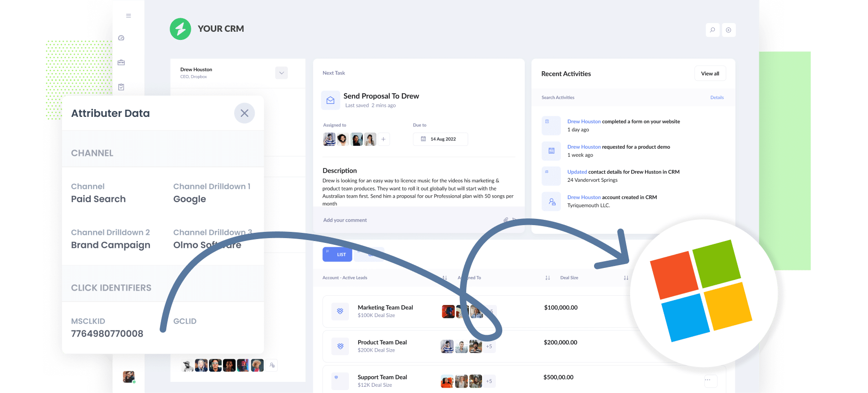The height and width of the screenshot is (393, 868).
Task: Click the Updated link in activities
Action: [577, 172]
